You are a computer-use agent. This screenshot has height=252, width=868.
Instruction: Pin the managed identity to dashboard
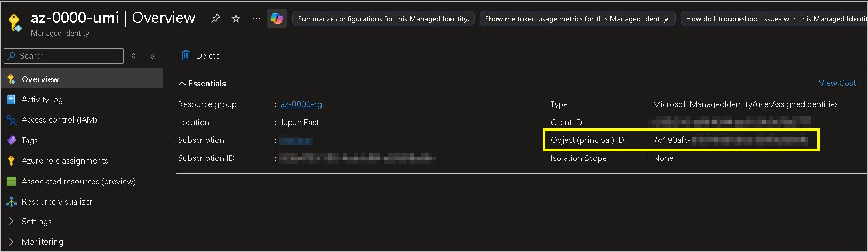pos(215,19)
